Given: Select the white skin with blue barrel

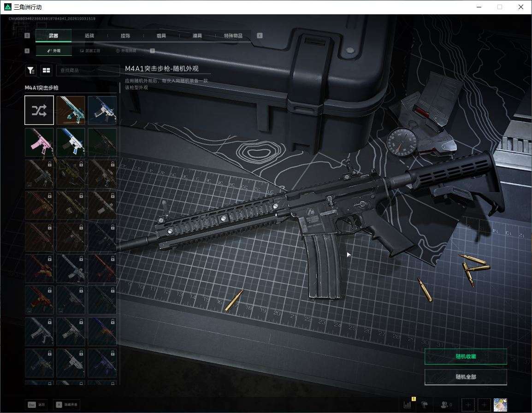Looking at the screenshot, I should [x=71, y=142].
